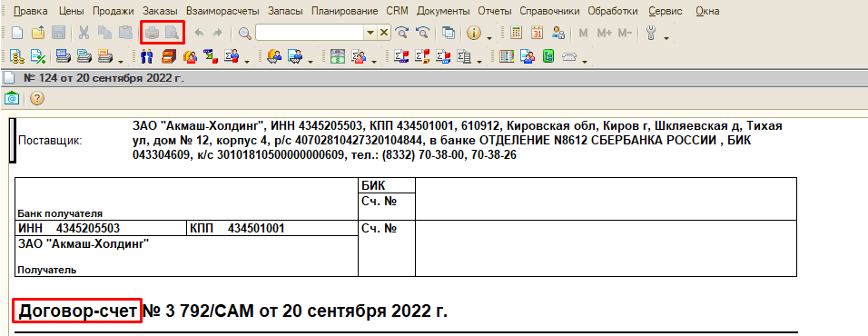Viewport: 868px width, 336px height.
Task: Click the cash banknote icon
Action: click(338, 56)
